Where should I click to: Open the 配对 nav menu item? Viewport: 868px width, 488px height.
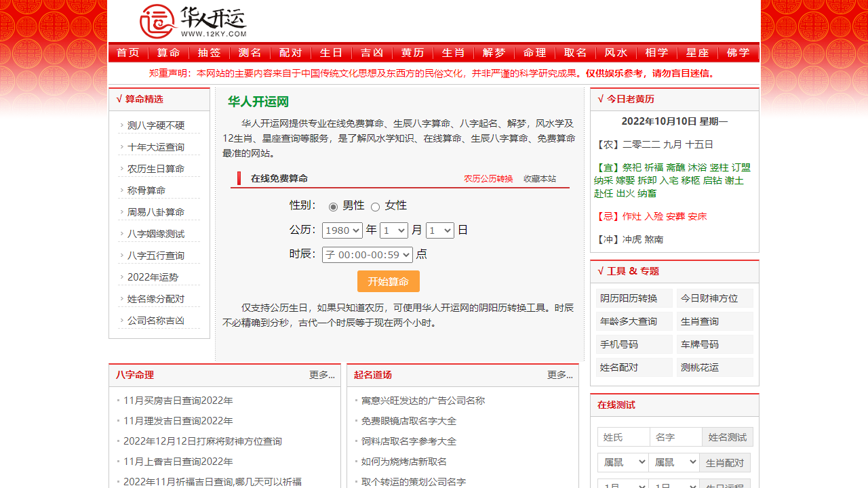[x=291, y=53]
